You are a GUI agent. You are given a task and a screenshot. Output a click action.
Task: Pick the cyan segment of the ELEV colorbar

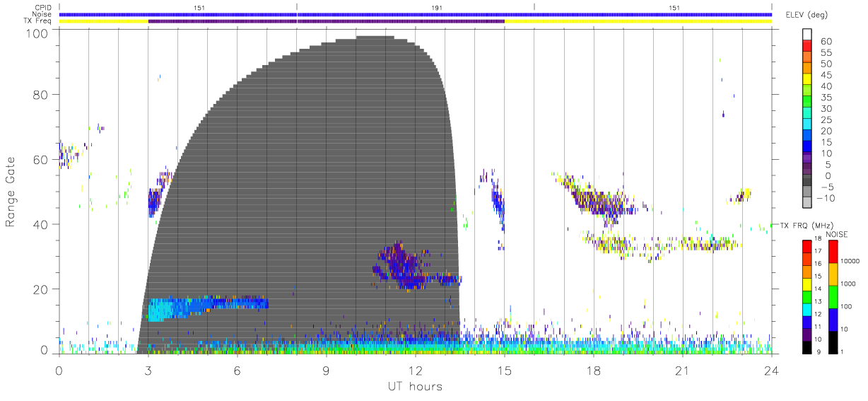[x=807, y=125]
